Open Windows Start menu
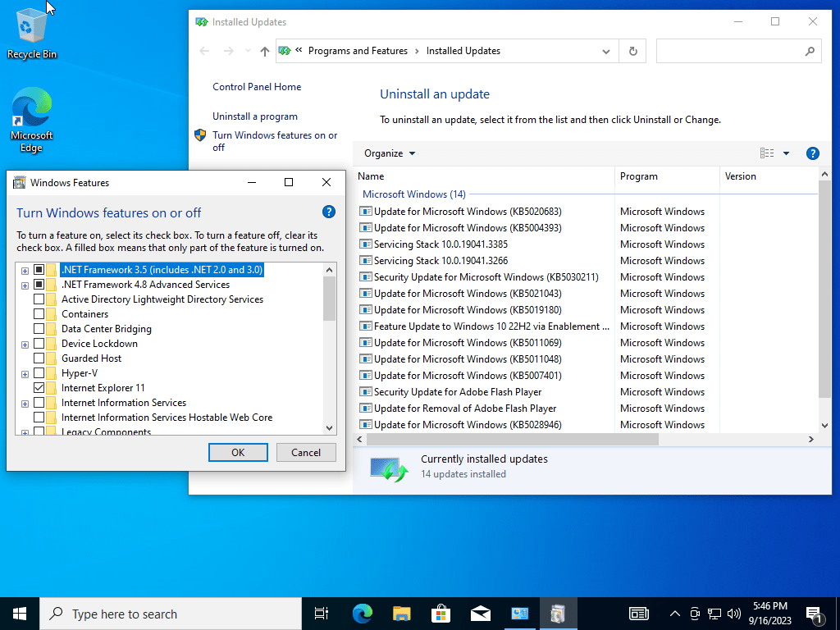840x630 pixels. click(x=20, y=614)
